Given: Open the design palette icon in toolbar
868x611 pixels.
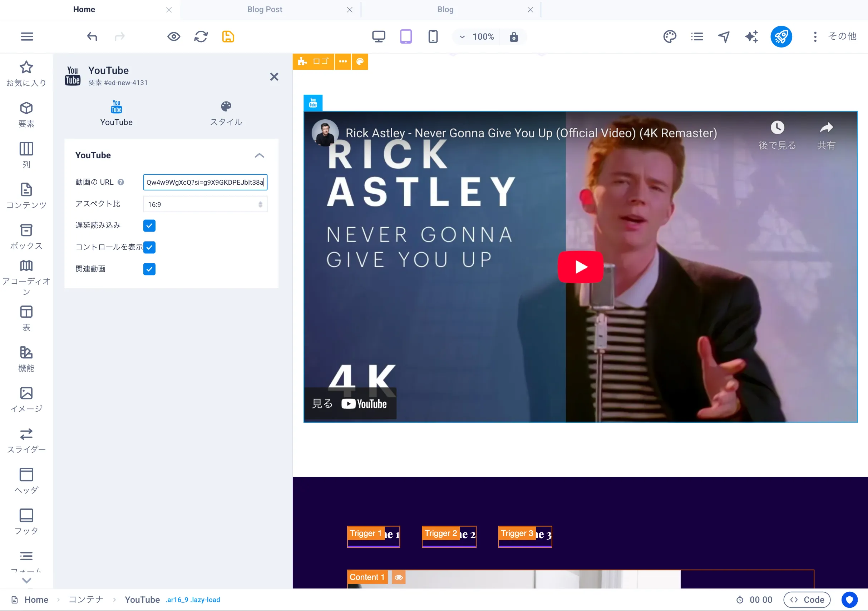Looking at the screenshot, I should tap(670, 37).
